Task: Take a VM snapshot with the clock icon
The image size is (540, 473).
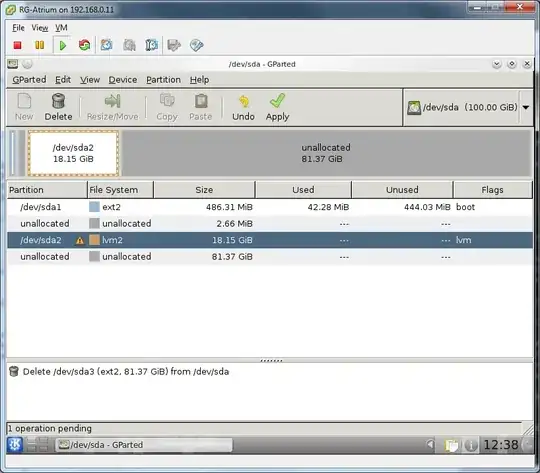Action: tap(106, 45)
